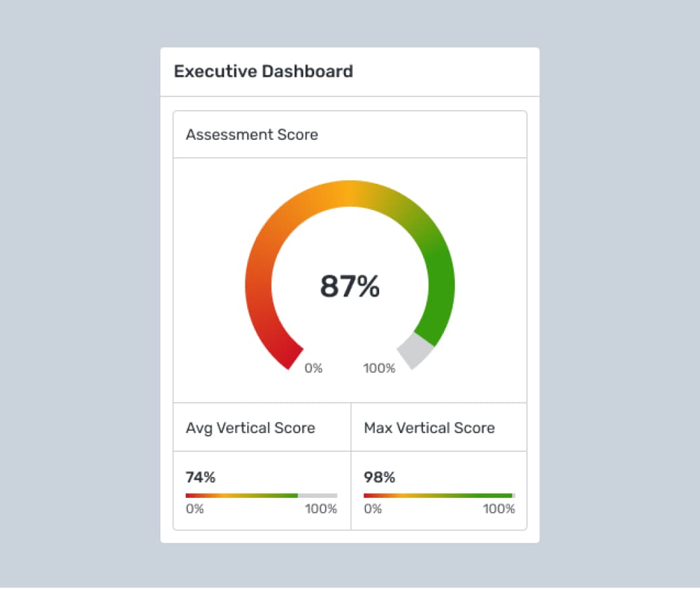Click the 87% gauge center value
This screenshot has height=589, width=700.
point(350,286)
